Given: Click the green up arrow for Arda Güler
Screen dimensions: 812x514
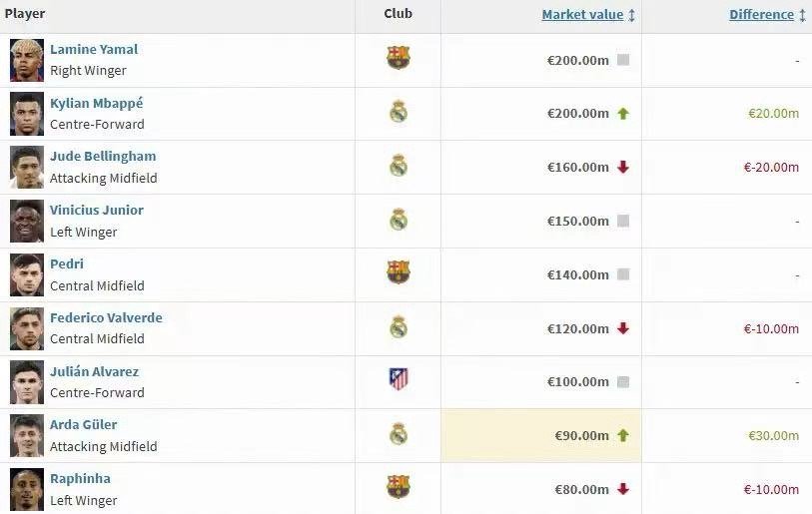Looking at the screenshot, I should click(x=623, y=435).
